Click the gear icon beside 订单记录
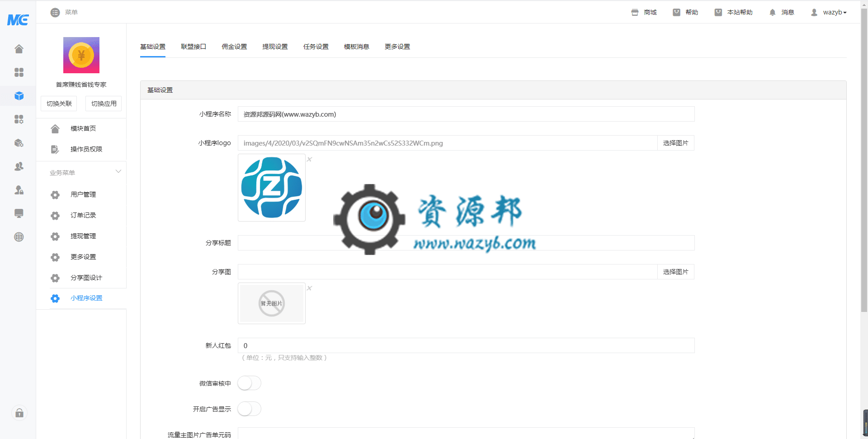Viewport: 868px width, 439px height. tap(55, 216)
